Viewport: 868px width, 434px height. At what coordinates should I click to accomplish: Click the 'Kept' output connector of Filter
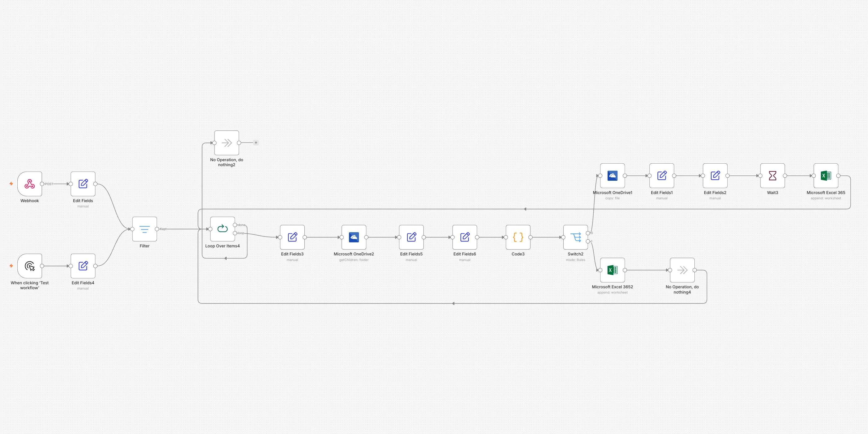click(157, 229)
